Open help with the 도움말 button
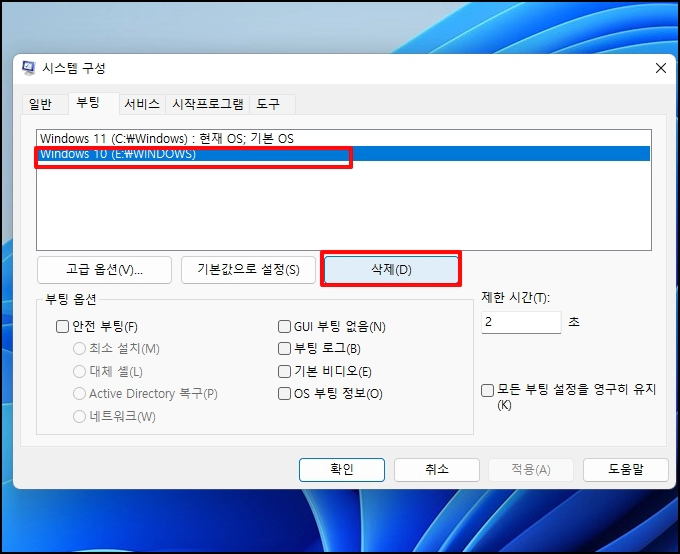The height and width of the screenshot is (554, 680). point(626,470)
